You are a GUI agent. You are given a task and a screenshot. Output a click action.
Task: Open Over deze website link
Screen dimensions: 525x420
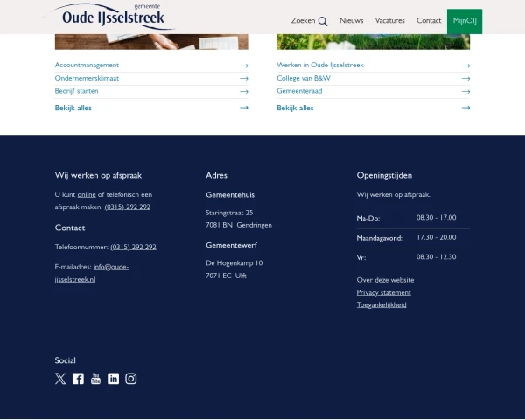coord(385,280)
